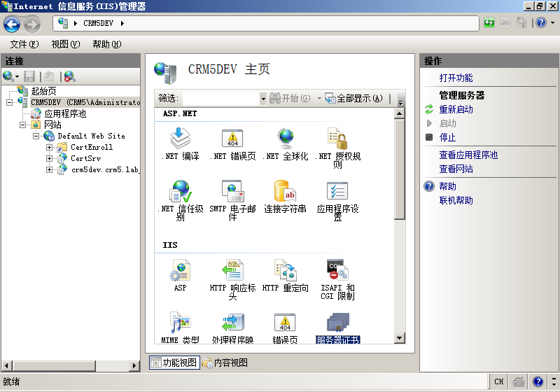Select Default Web Site tree item
This screenshot has height=392, width=560.
(92, 136)
